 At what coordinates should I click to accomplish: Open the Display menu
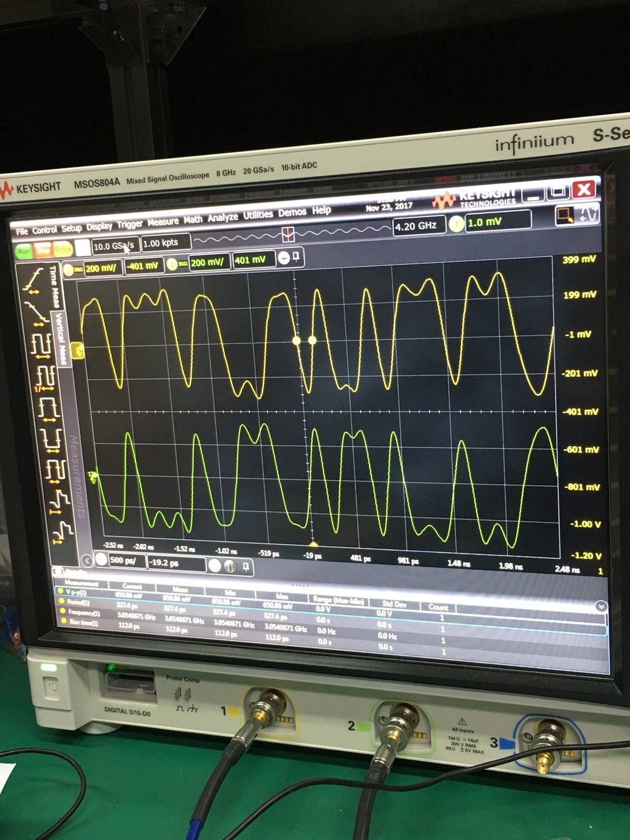tap(99, 227)
